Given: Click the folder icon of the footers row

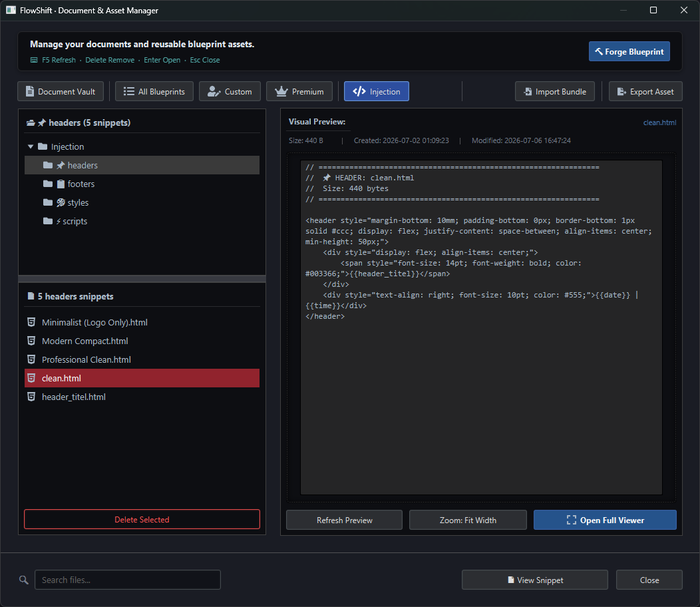Looking at the screenshot, I should [x=48, y=184].
